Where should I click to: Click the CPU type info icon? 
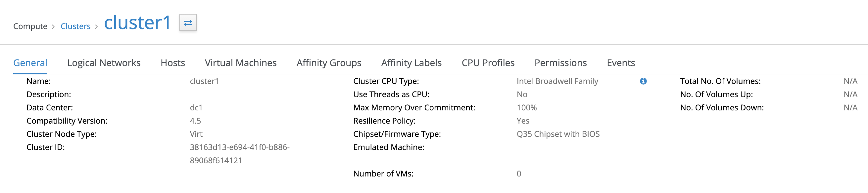(x=643, y=81)
